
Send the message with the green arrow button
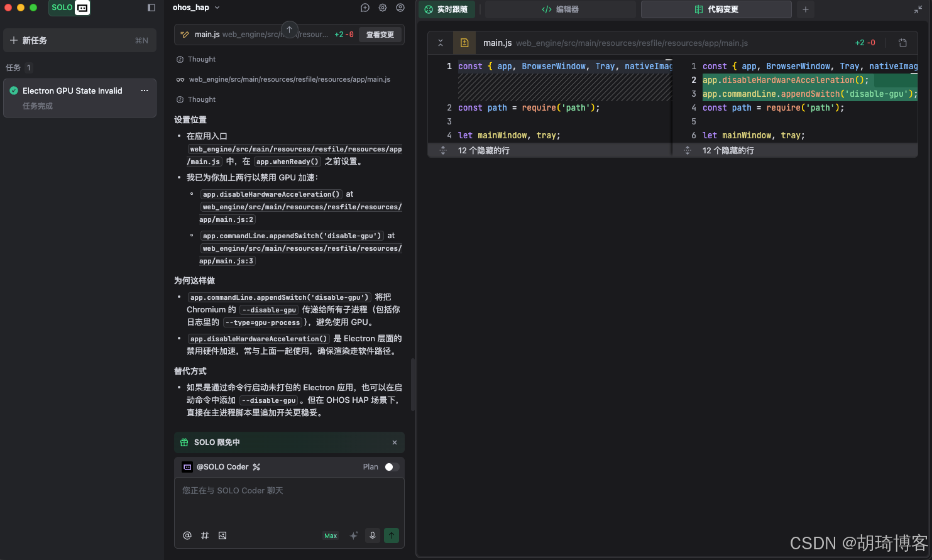392,535
